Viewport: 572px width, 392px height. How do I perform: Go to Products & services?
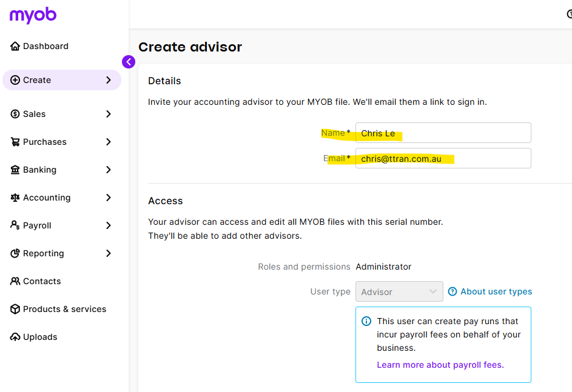point(64,309)
